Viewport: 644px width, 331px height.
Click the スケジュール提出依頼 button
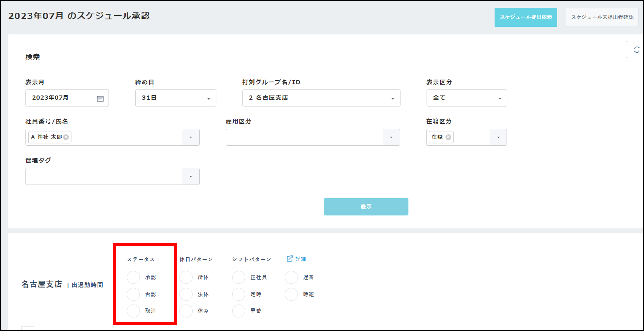click(x=526, y=17)
